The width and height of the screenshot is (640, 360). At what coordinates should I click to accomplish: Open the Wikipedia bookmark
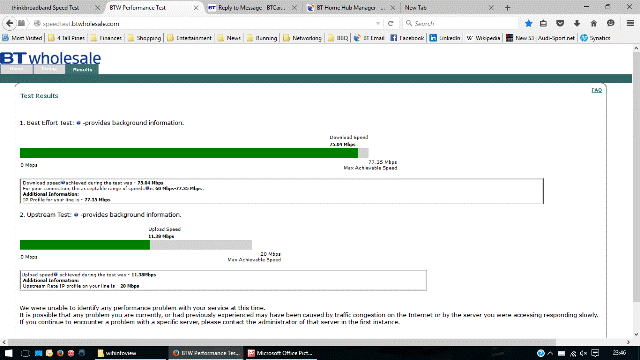pyautogui.click(x=483, y=38)
